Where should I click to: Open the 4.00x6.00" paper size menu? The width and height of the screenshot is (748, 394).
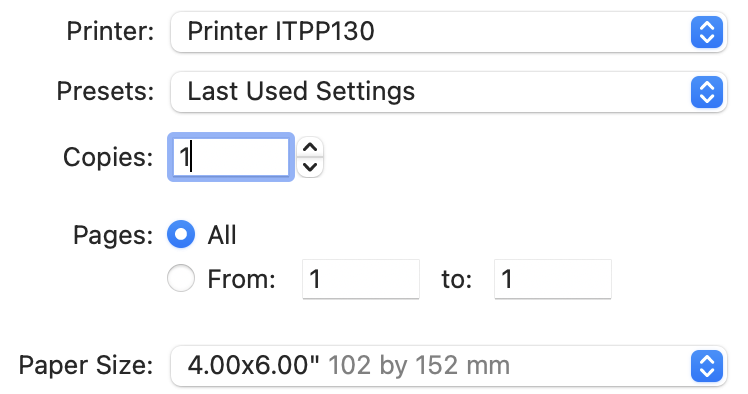[x=448, y=366]
